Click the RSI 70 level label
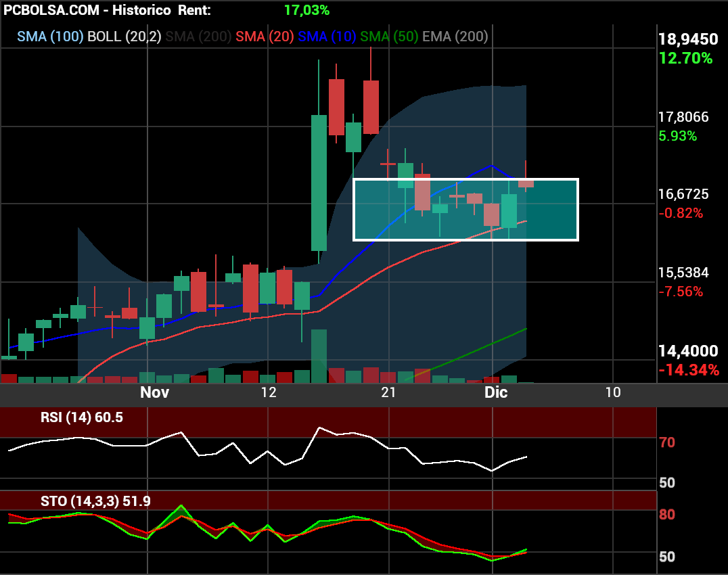 [666, 443]
